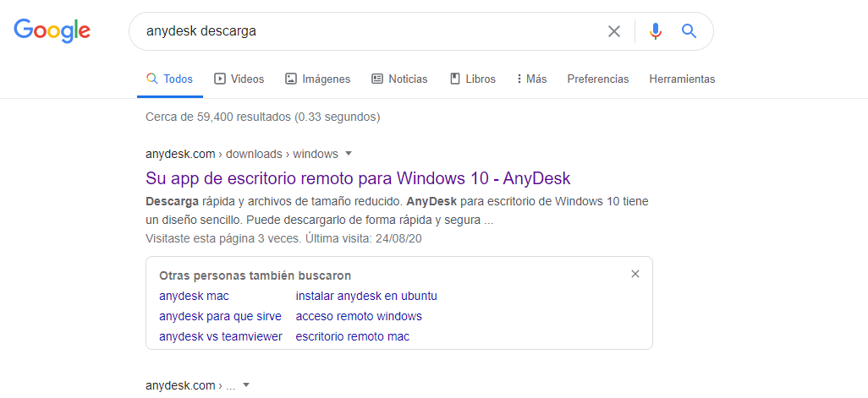
Task: Expand the arrow beside the second anydesk.com result
Action: pos(246,385)
